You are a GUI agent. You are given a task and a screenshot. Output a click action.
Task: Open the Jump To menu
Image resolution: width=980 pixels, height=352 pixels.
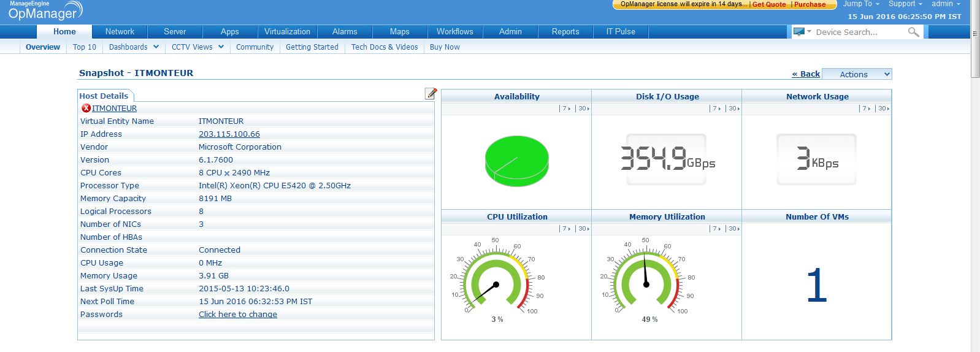coord(860,4)
